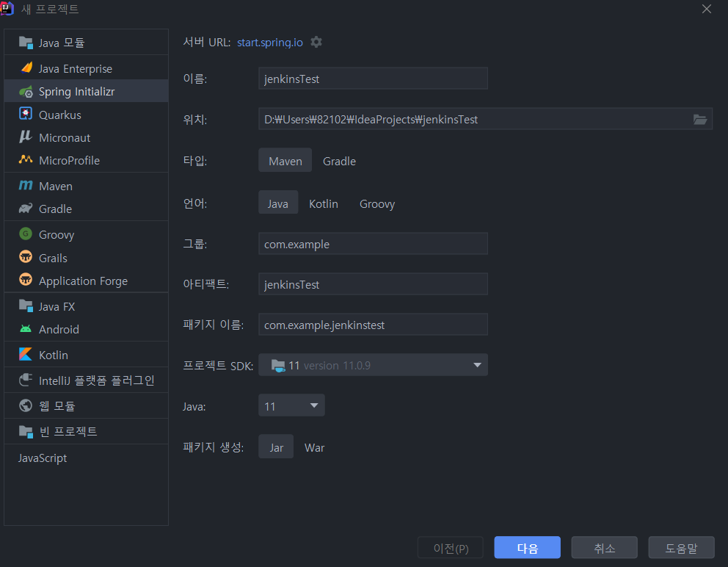Image resolution: width=728 pixels, height=567 pixels.
Task: Expand the project SDK dropdown arrow
Action: 477,365
